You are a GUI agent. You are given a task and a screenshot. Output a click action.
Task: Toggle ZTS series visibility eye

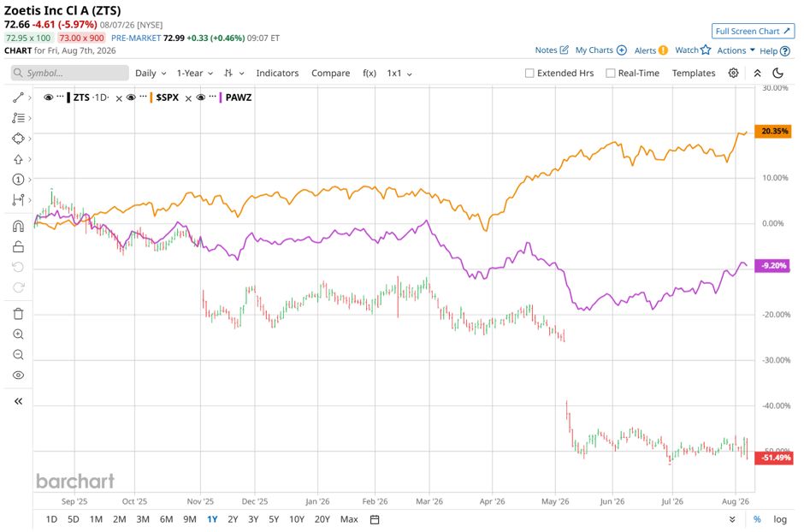point(48,97)
